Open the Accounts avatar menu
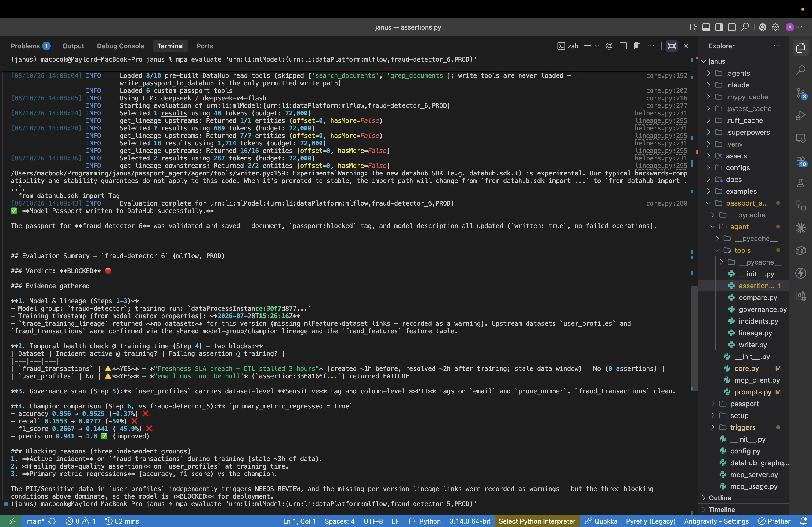This screenshot has width=812, height=527. 793,27
